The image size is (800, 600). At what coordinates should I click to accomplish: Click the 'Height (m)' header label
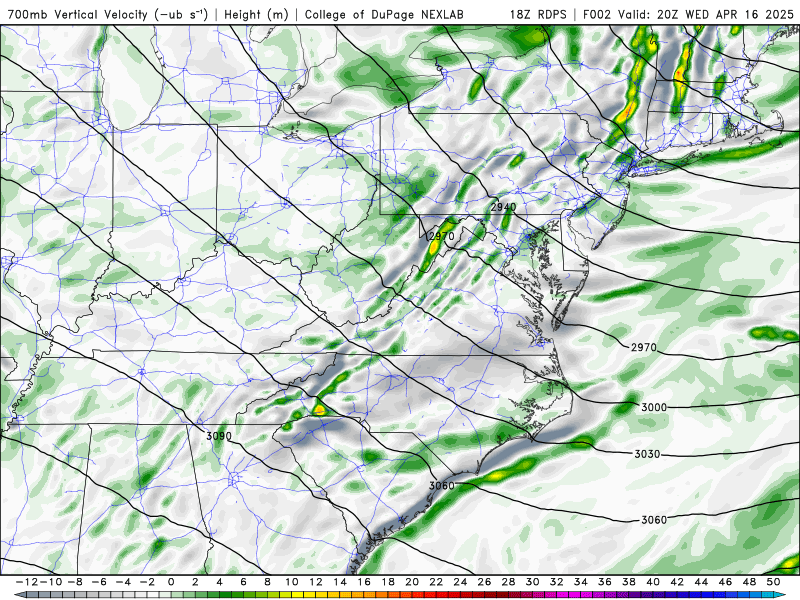(256, 14)
